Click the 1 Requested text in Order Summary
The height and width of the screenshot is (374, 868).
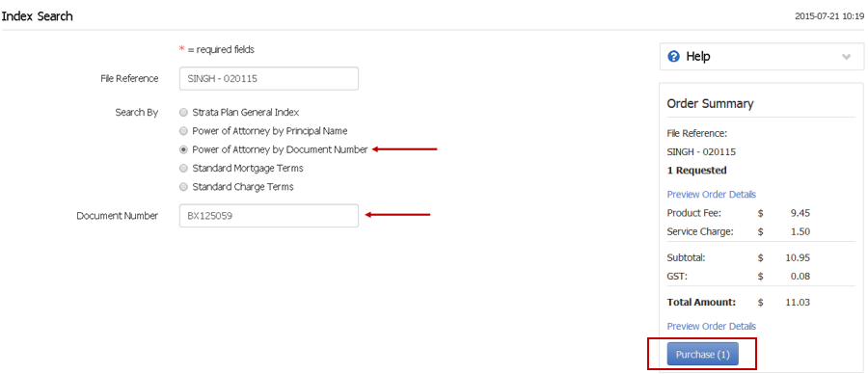click(x=697, y=171)
